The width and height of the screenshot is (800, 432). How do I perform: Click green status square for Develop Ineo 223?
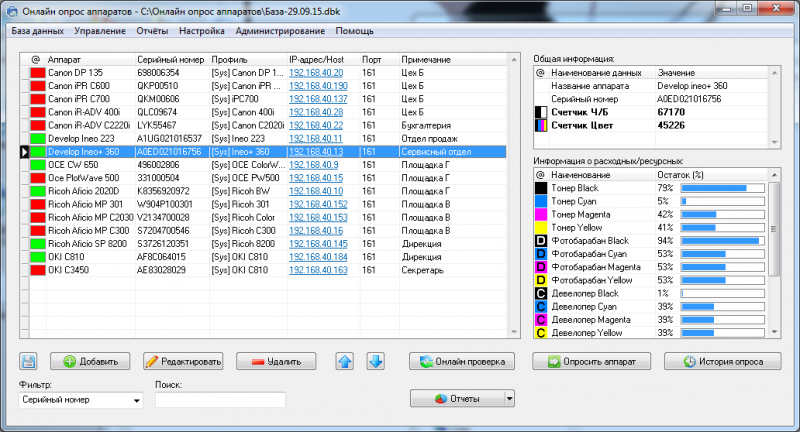[x=38, y=138]
